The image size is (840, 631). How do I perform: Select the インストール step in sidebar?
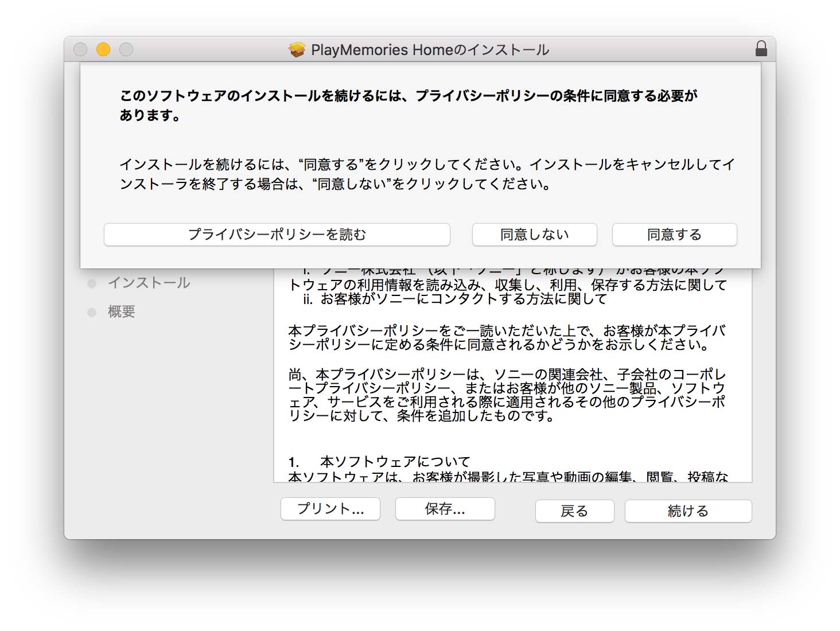(x=149, y=283)
